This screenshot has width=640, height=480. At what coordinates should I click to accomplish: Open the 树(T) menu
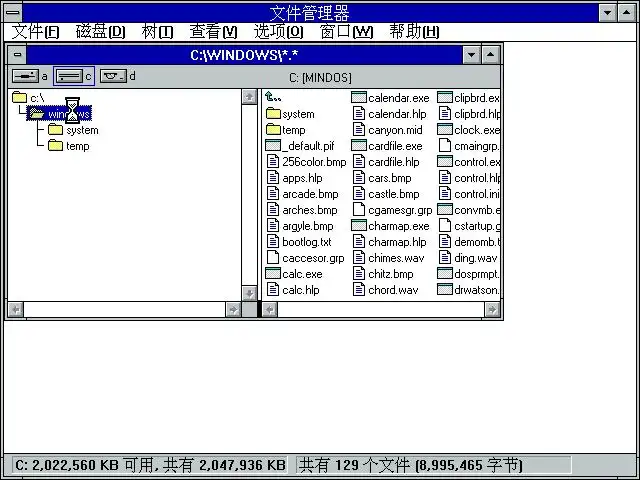[x=157, y=31]
